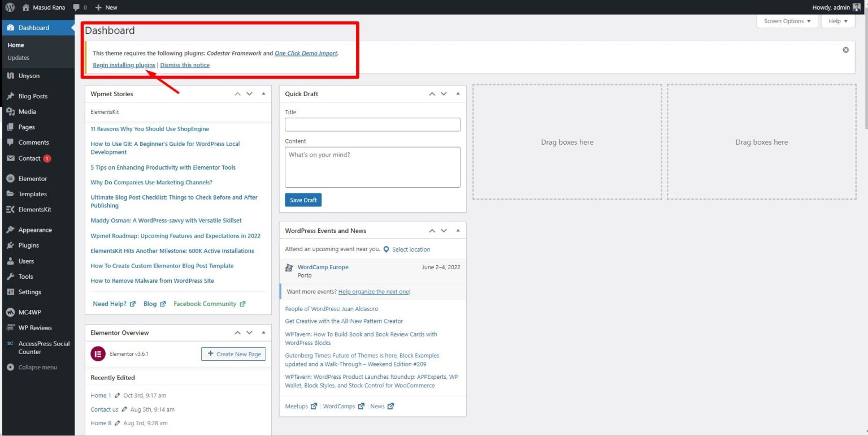Open Appearance using its paintbrush icon

click(11, 230)
